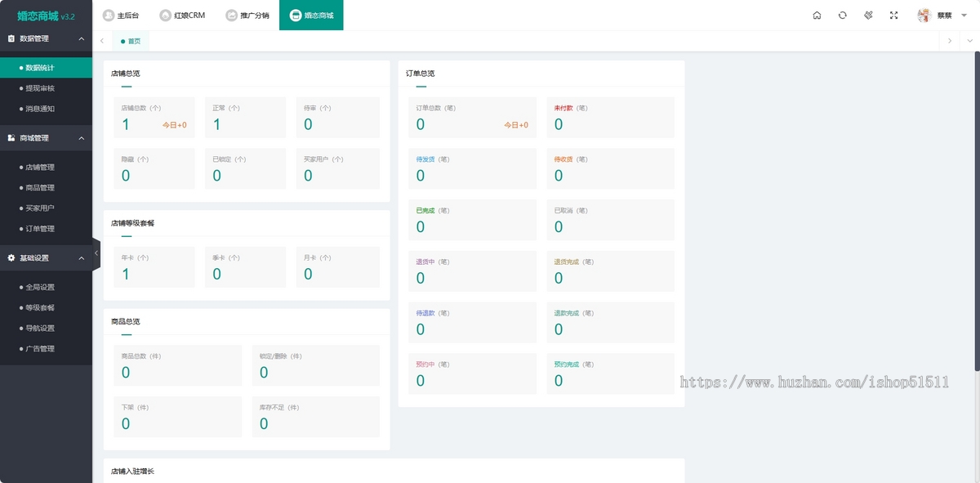Switch to the 推广分销 tab
Image resolution: width=980 pixels, height=483 pixels.
tap(248, 16)
